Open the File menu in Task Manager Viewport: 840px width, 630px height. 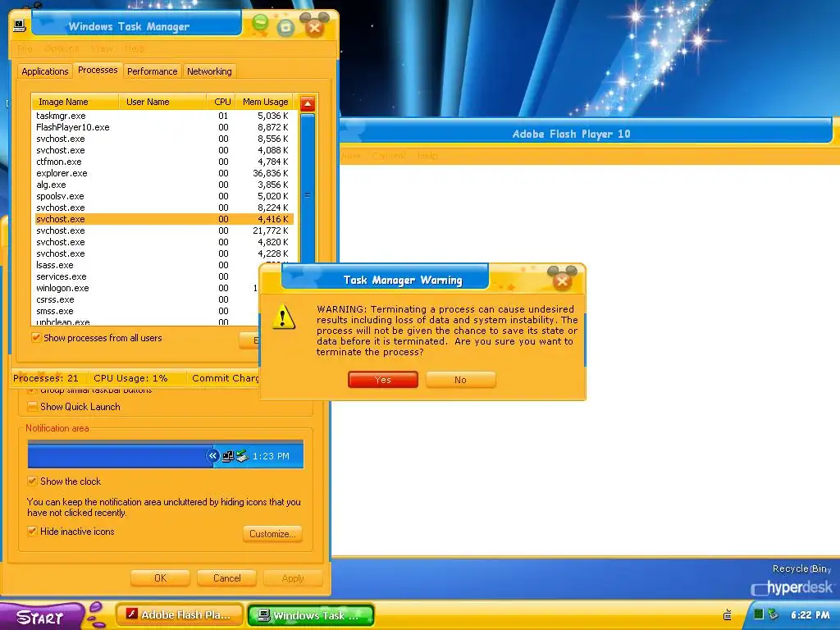click(x=25, y=48)
